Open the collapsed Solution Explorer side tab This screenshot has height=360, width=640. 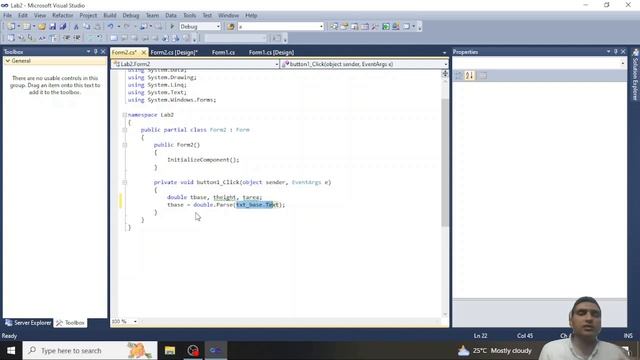(x=635, y=75)
